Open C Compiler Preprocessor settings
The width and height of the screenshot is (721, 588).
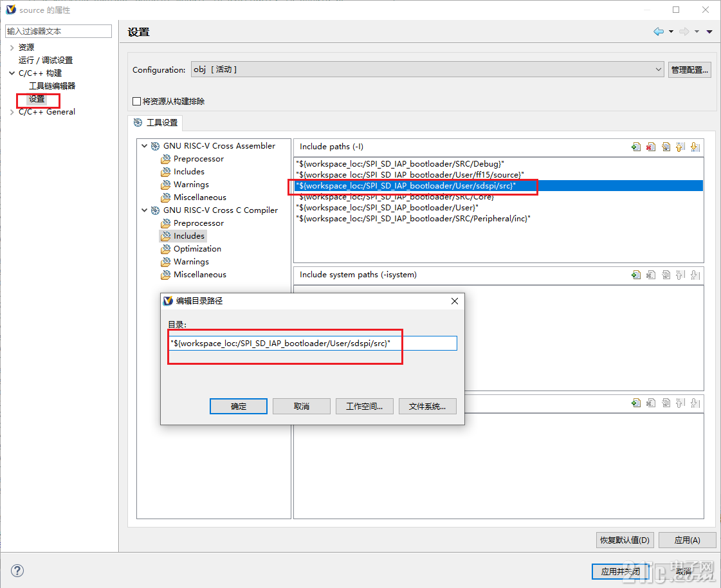pos(198,223)
